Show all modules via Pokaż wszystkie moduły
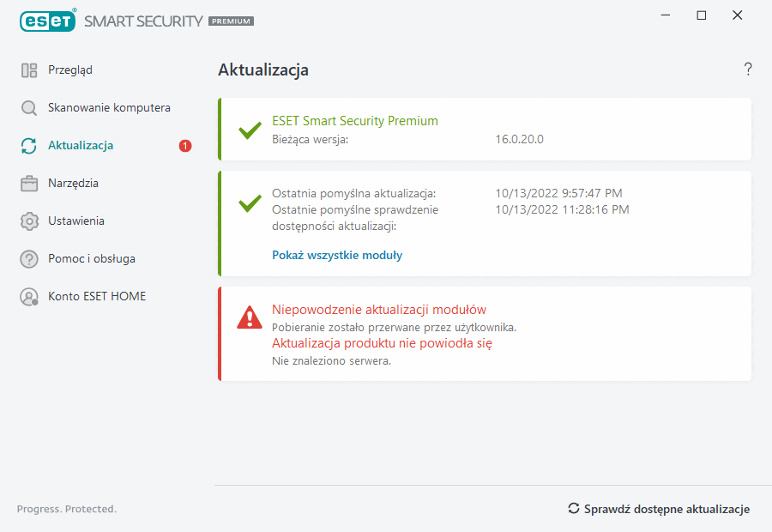Image resolution: width=772 pixels, height=532 pixels. click(337, 255)
